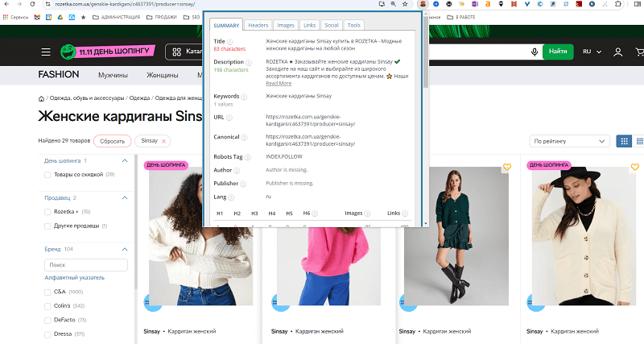Screen dimensions: 644x344
Task: Open the Gmail bookmark icon
Action: click(x=37, y=17)
